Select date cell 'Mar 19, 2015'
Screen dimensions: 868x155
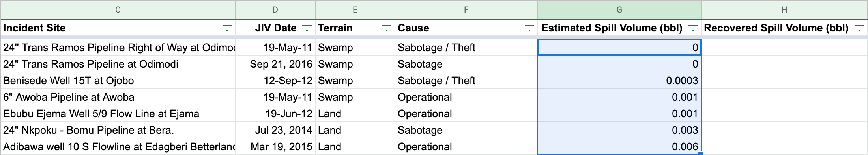(275, 147)
